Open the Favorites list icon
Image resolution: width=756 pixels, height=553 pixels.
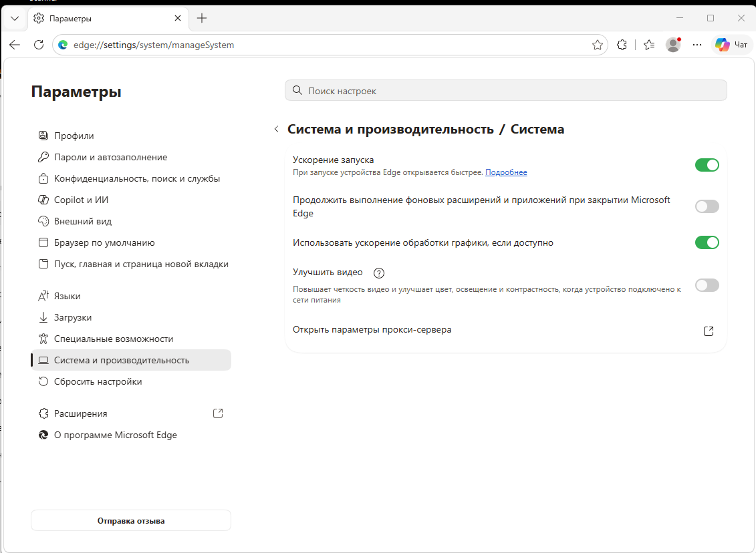649,45
